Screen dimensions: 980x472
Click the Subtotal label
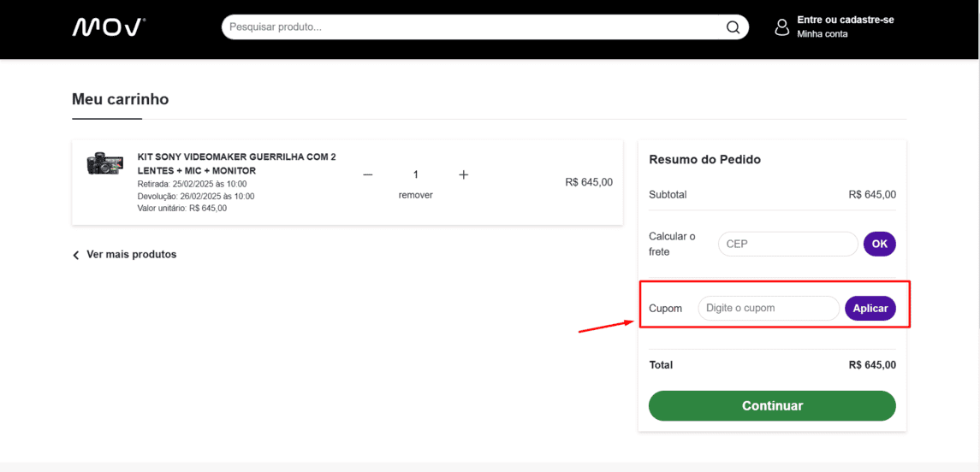click(668, 195)
